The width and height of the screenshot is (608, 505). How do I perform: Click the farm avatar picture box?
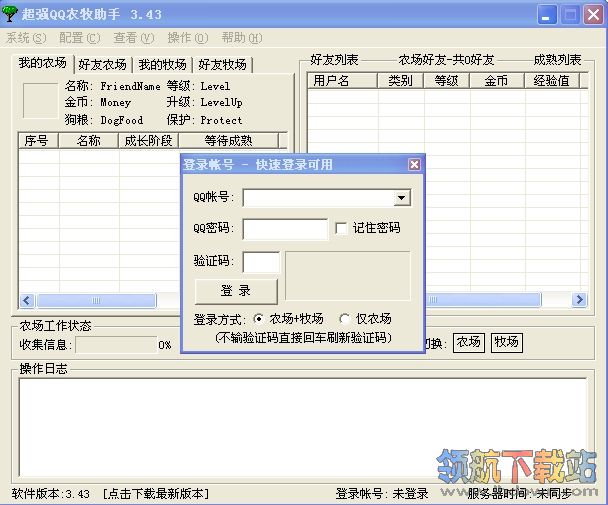[40, 100]
